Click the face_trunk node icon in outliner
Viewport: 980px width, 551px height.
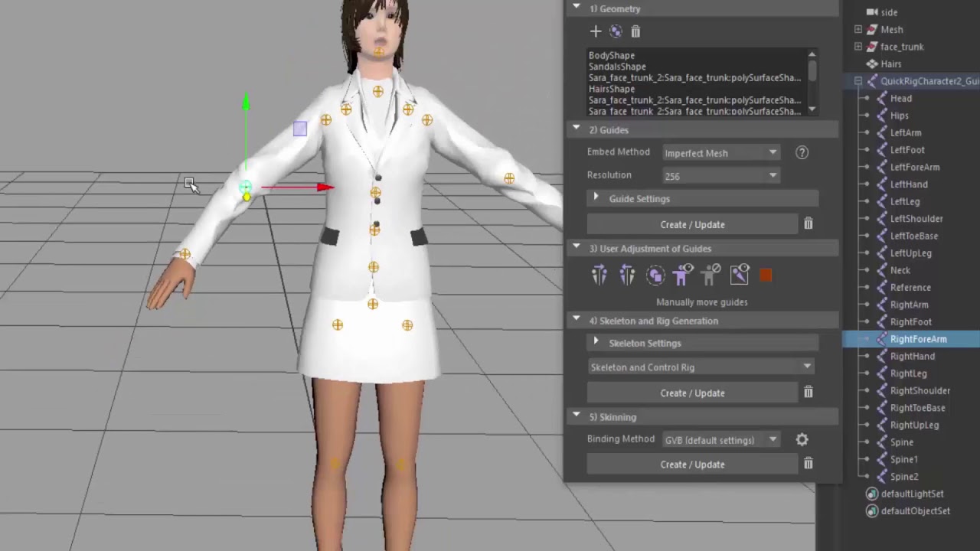872,47
